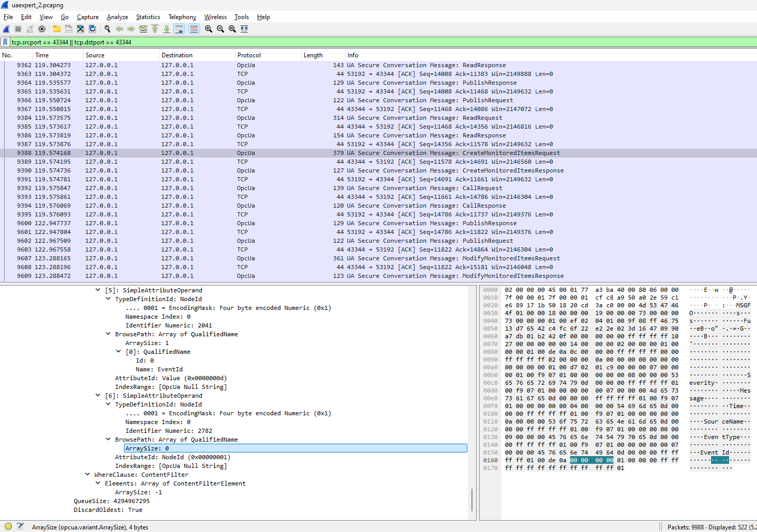Zoom out the main window text
The width and height of the screenshot is (757, 532).
220,29
